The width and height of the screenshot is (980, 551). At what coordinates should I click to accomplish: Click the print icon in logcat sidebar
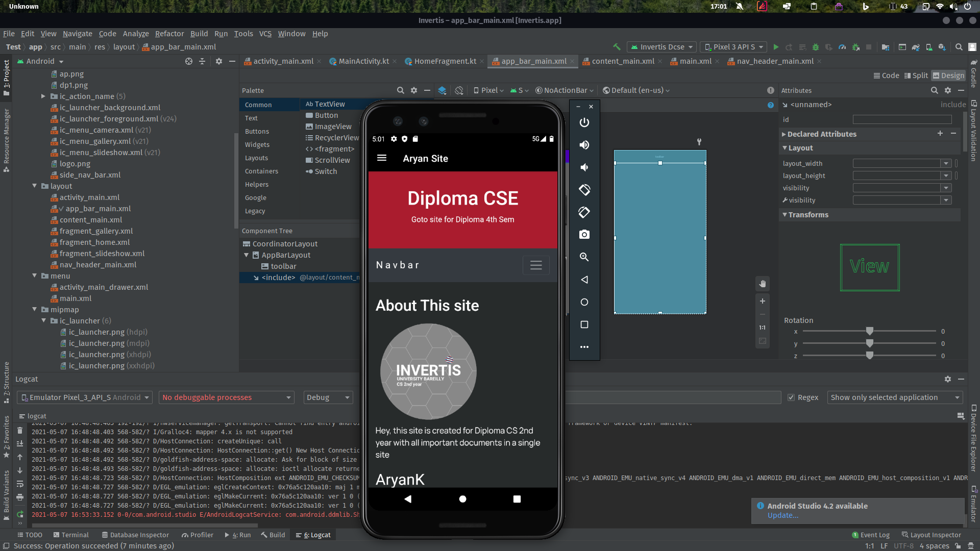(20, 497)
